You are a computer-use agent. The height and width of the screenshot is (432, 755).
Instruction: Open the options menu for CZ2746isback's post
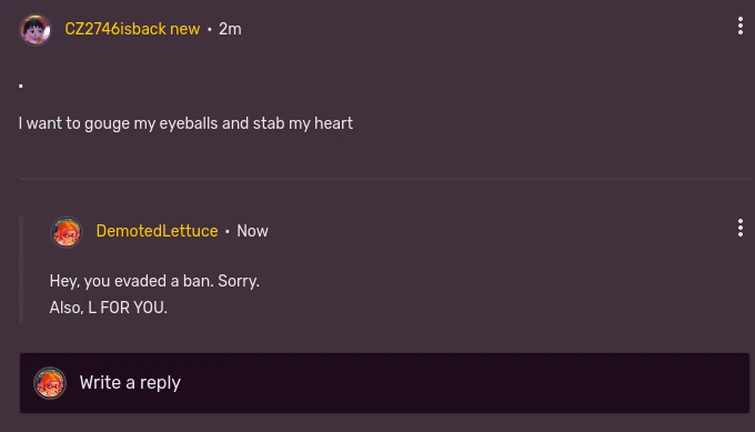(740, 27)
